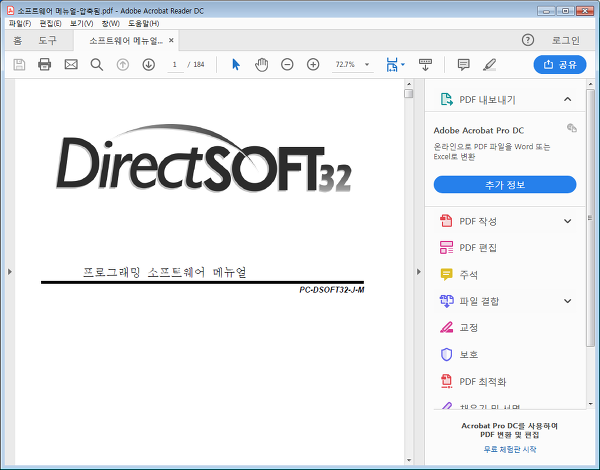Click the PDF 내보내기 icon
The height and width of the screenshot is (470, 600).
446,100
